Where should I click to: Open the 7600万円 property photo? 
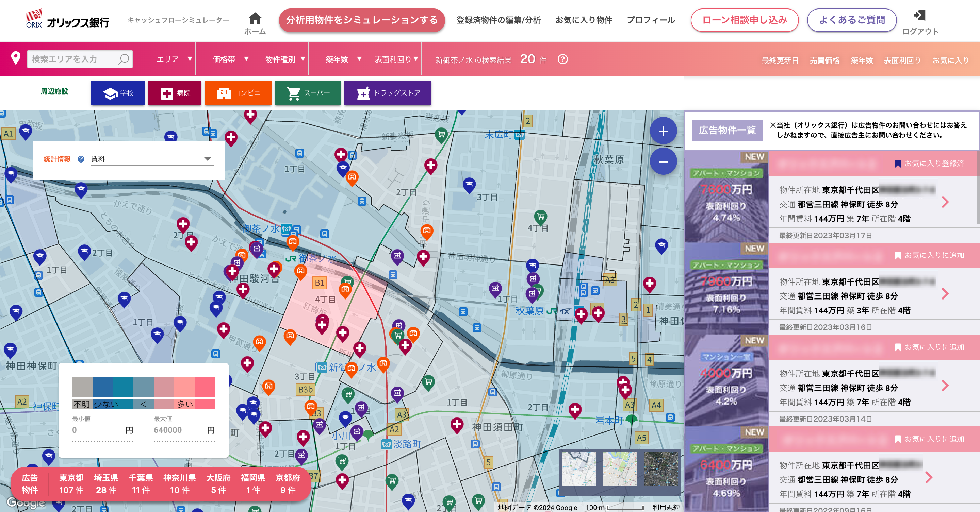[726, 196]
